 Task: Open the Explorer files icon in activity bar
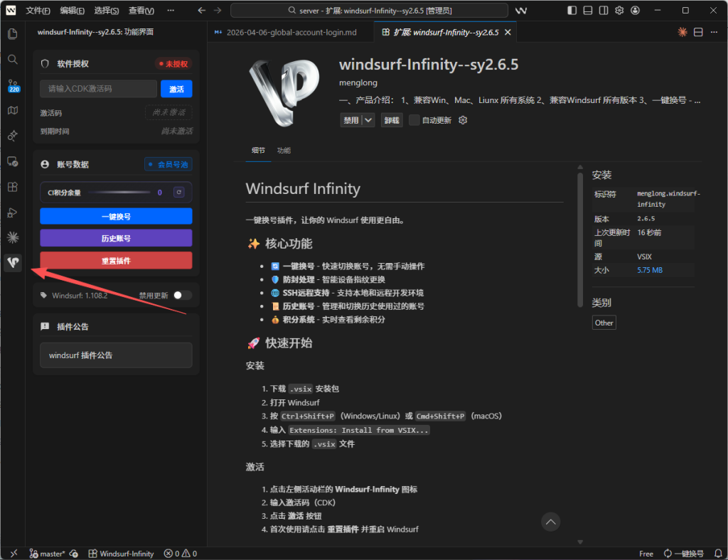pos(13,34)
